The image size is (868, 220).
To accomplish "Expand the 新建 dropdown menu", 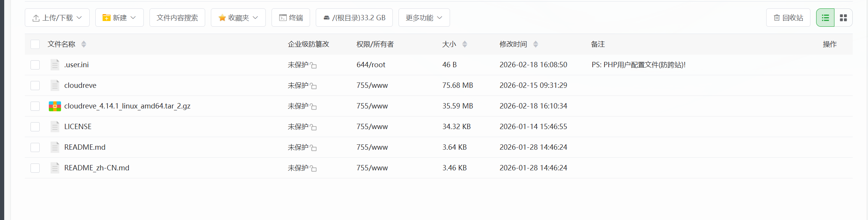I will pos(119,18).
